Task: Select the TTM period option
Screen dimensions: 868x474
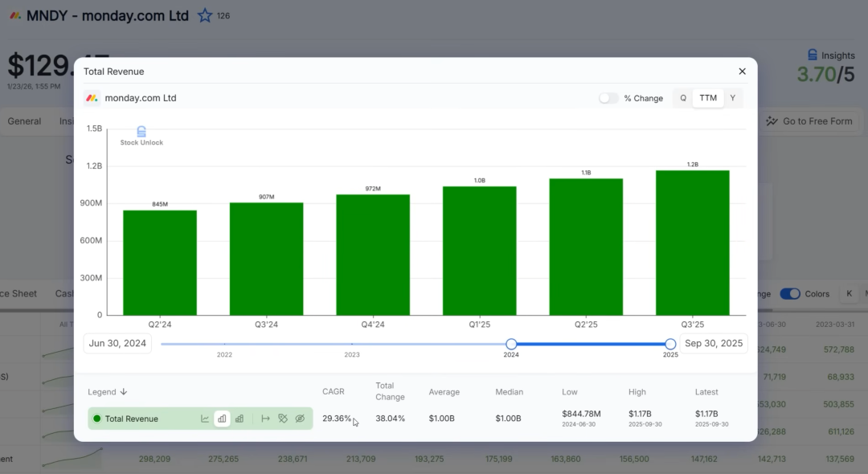Action: 707,98
